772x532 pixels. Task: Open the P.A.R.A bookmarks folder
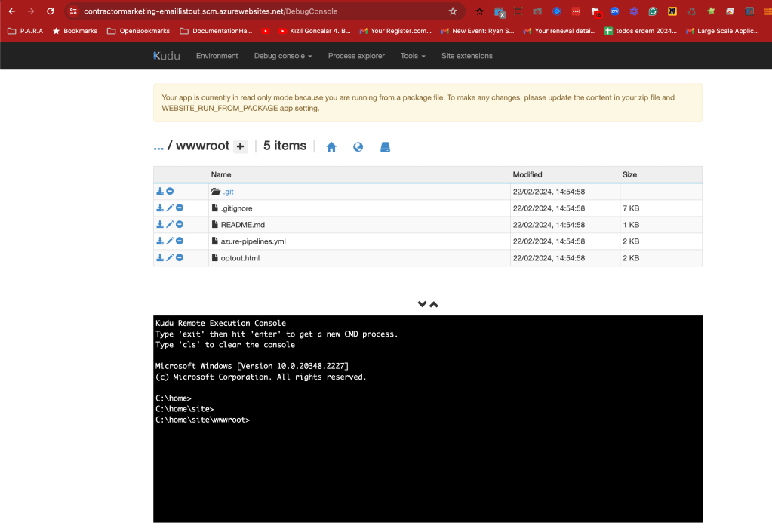coord(26,31)
